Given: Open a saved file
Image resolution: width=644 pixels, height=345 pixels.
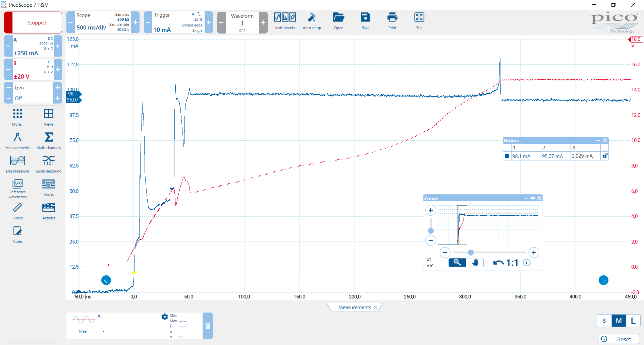Looking at the screenshot, I should coord(339,21).
